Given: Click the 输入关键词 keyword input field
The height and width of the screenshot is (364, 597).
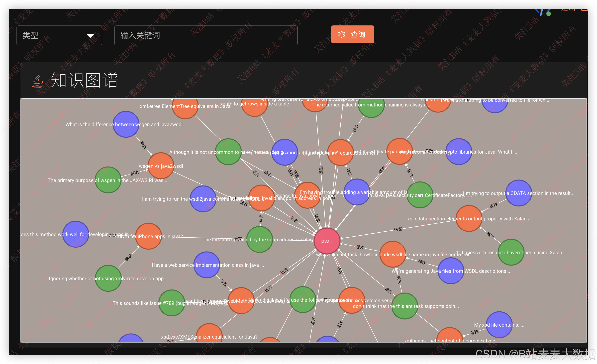Looking at the screenshot, I should click(206, 35).
